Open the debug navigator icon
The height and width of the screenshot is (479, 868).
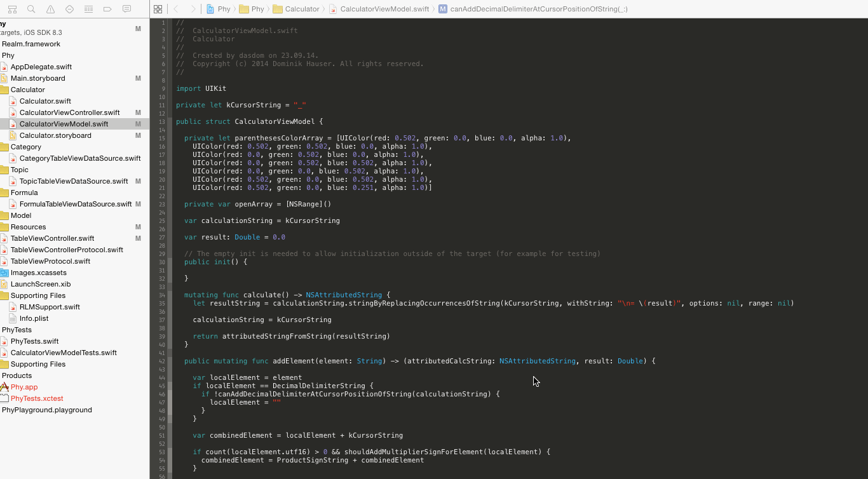pyautogui.click(x=88, y=9)
